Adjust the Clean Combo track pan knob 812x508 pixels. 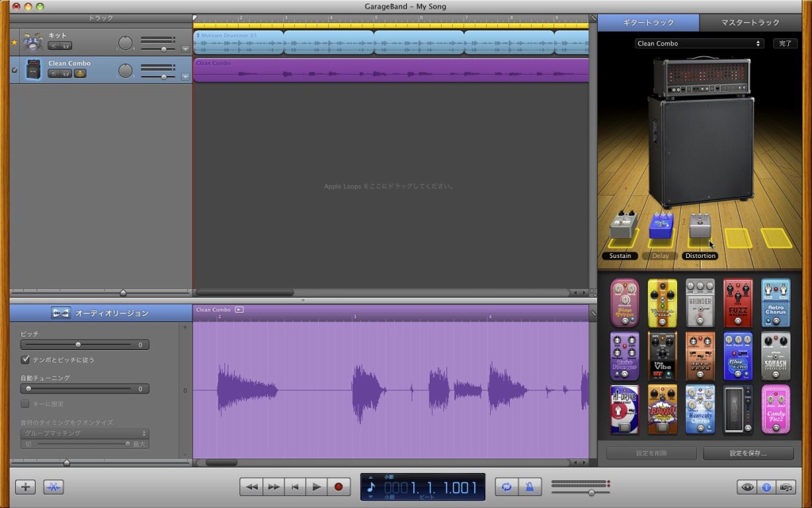click(x=125, y=71)
